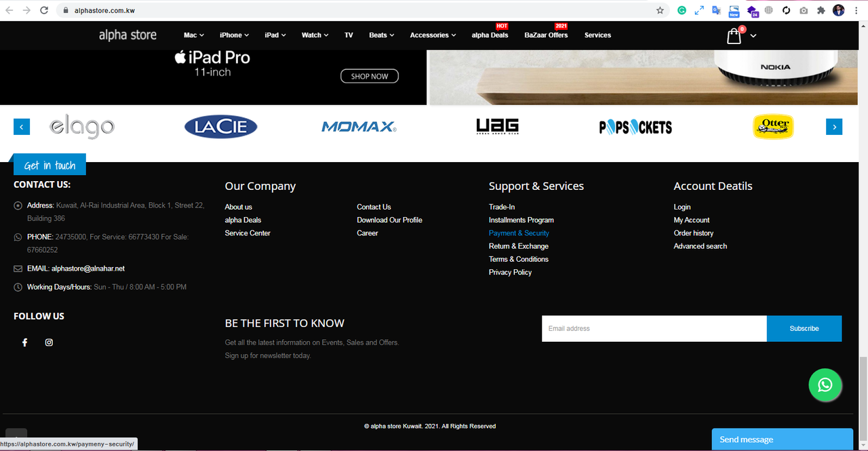The width and height of the screenshot is (868, 451).
Task: Open alpha Deals footer link
Action: (243, 220)
